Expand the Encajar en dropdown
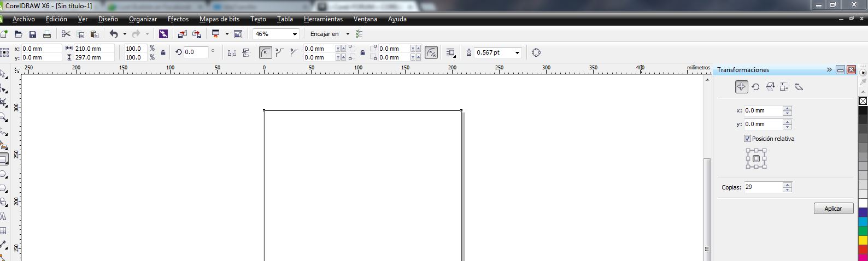Image resolution: width=868 pixels, height=261 pixels. point(347,34)
